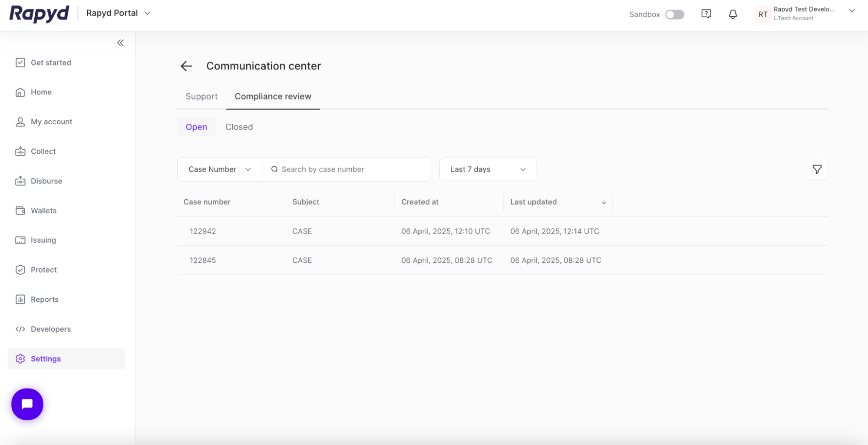
Task: Switch to the Support tab
Action: click(201, 96)
